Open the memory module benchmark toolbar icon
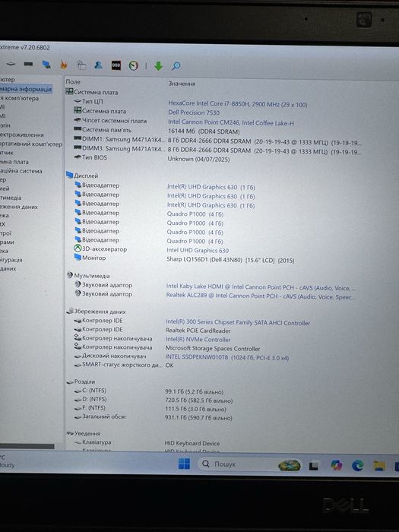 coord(28,63)
